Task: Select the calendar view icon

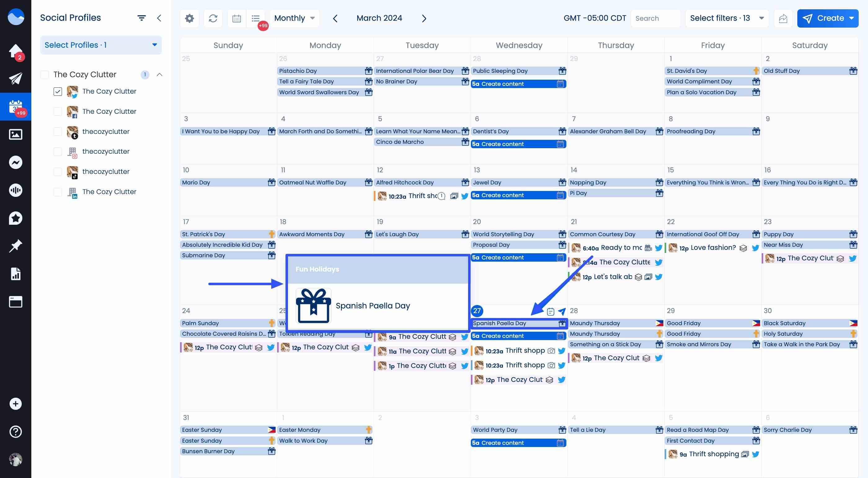Action: (x=236, y=18)
